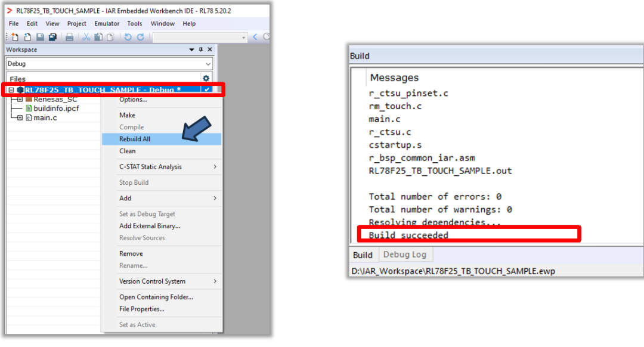Click the Save toolbar icon
The width and height of the screenshot is (644, 347).
(41, 37)
